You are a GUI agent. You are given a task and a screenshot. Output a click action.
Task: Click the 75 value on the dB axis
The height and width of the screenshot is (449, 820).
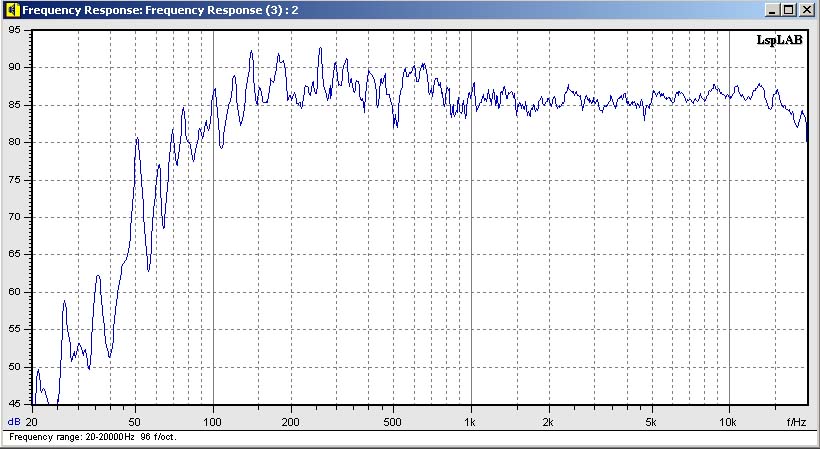pyautogui.click(x=15, y=180)
